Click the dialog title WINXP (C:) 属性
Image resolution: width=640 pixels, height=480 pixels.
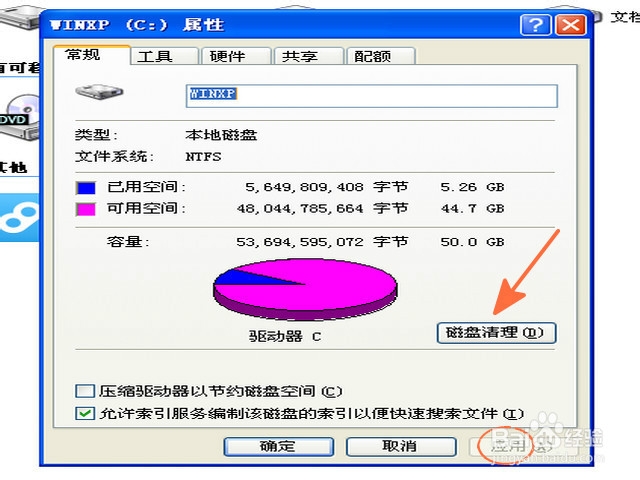tap(137, 25)
